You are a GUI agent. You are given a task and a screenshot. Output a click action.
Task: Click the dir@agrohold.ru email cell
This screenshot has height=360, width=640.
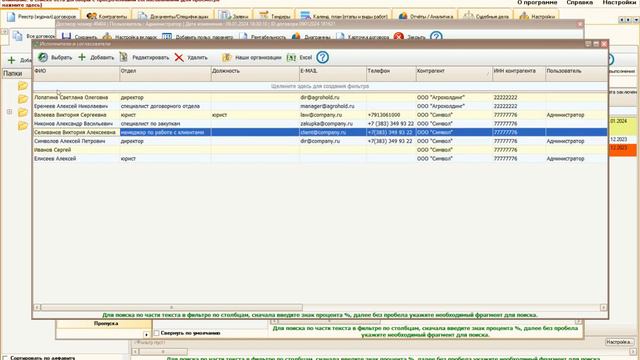333,98
